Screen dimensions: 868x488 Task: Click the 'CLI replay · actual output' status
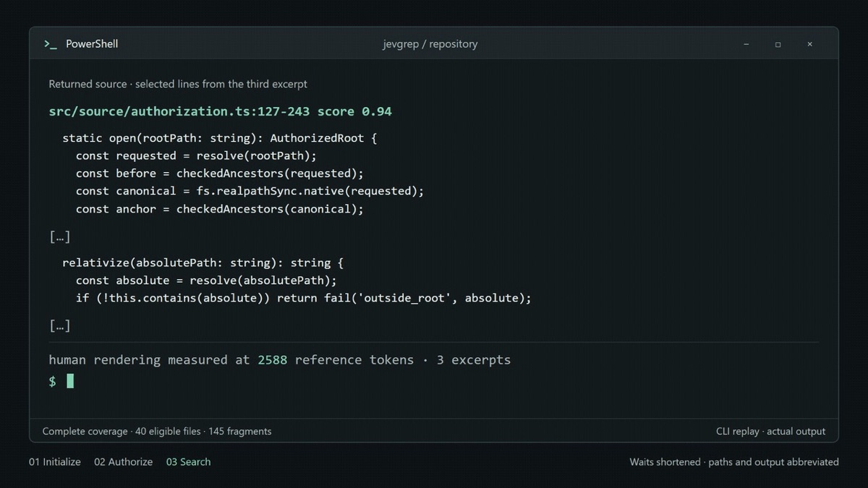[770, 431]
